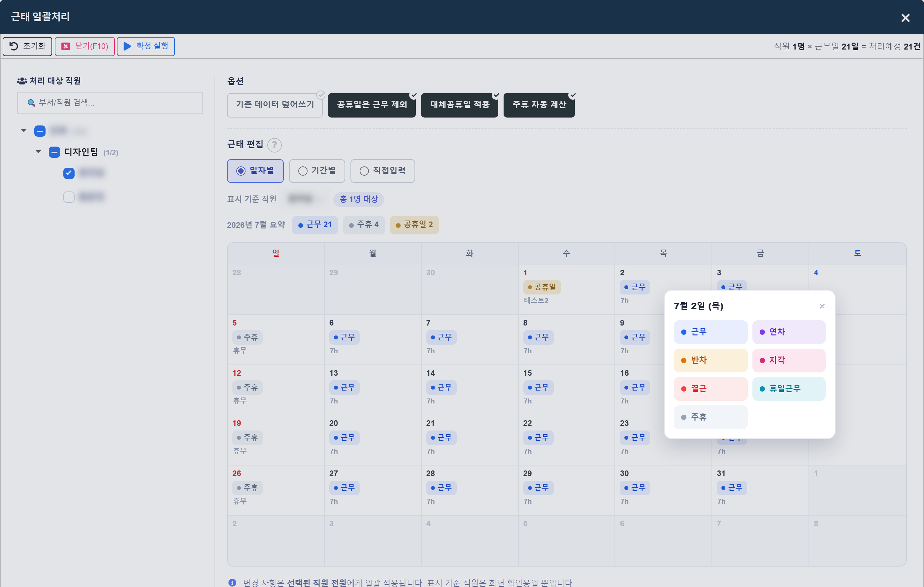Viewport: 924px width, 587px height.
Task: Click the 초기화 reset button
Action: [x=27, y=46]
